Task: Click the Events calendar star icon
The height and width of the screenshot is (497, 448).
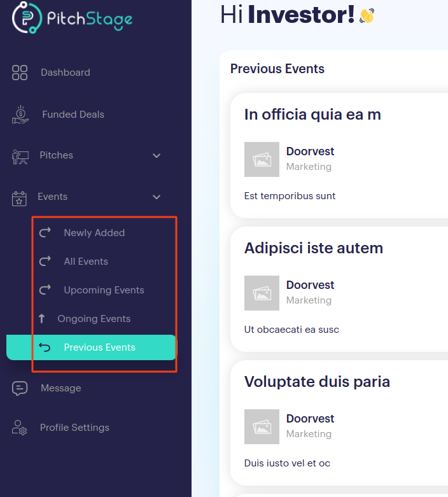Action: [19, 199]
